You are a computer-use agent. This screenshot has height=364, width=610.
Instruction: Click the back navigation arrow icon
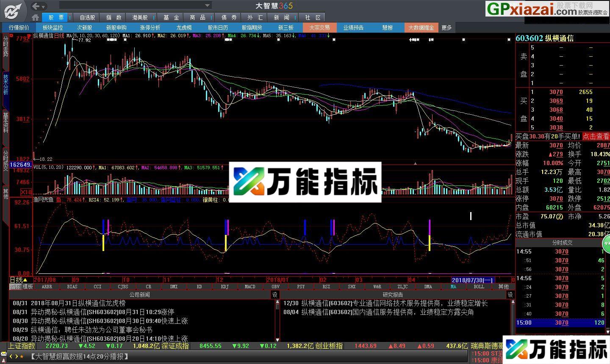click(x=36, y=6)
